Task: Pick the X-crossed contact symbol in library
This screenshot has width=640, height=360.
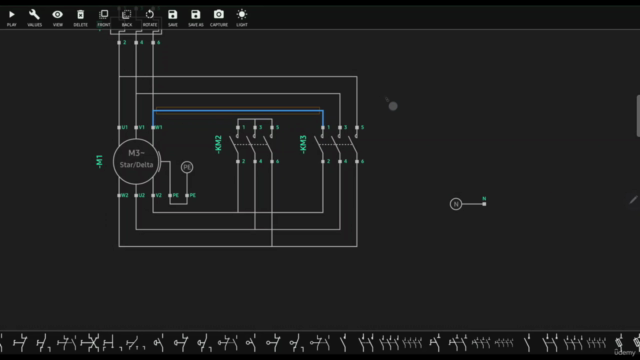Action: click(90, 343)
